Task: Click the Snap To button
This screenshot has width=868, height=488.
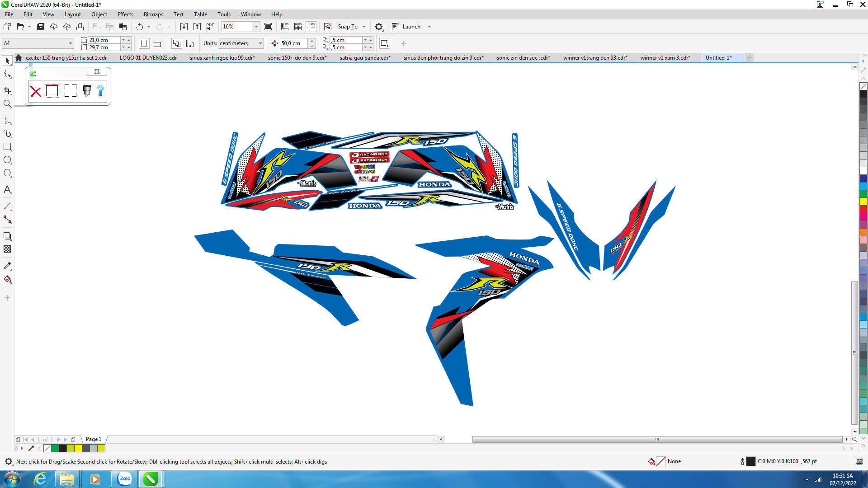Action: (347, 27)
